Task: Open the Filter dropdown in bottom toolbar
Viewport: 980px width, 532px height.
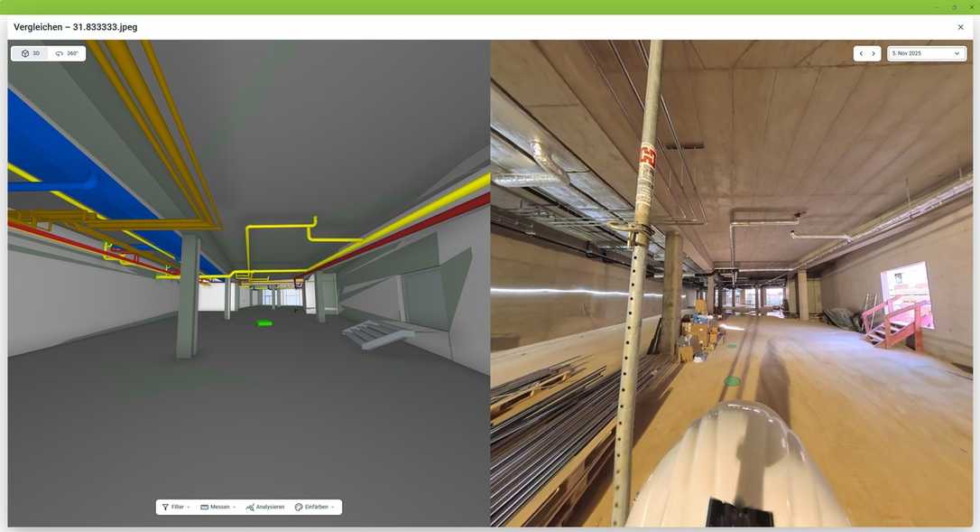Action: [176, 507]
